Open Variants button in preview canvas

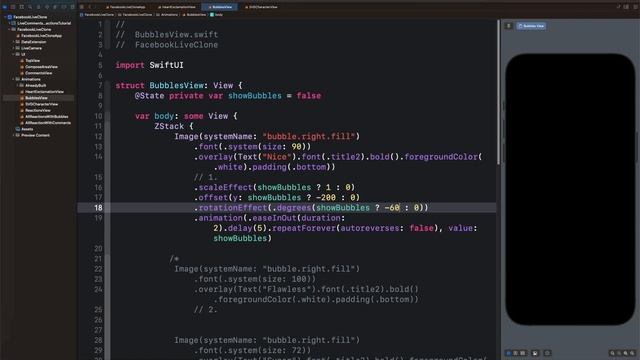click(523, 353)
